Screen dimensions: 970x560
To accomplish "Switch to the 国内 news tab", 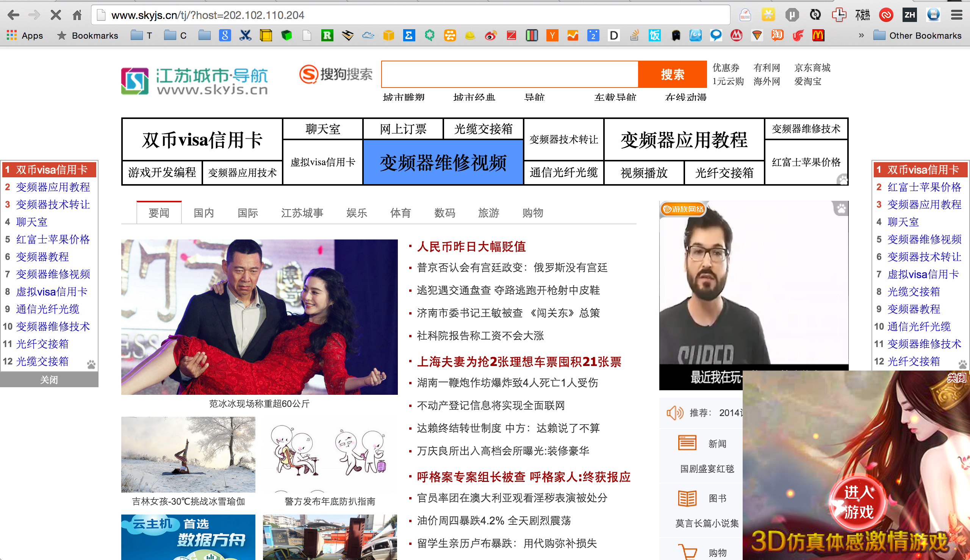I will (203, 213).
